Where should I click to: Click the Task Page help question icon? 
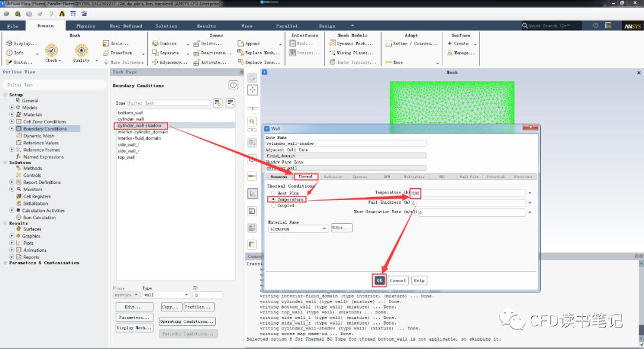pyautogui.click(x=233, y=85)
